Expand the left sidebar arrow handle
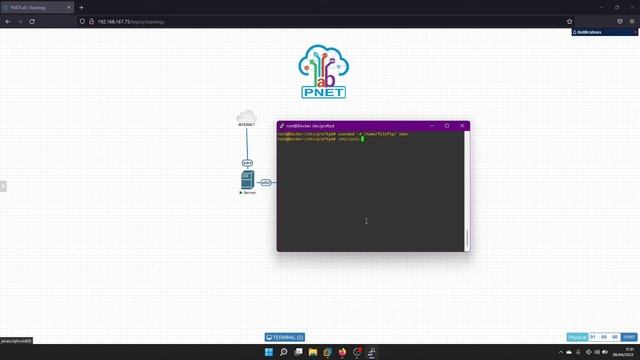 pyautogui.click(x=3, y=186)
